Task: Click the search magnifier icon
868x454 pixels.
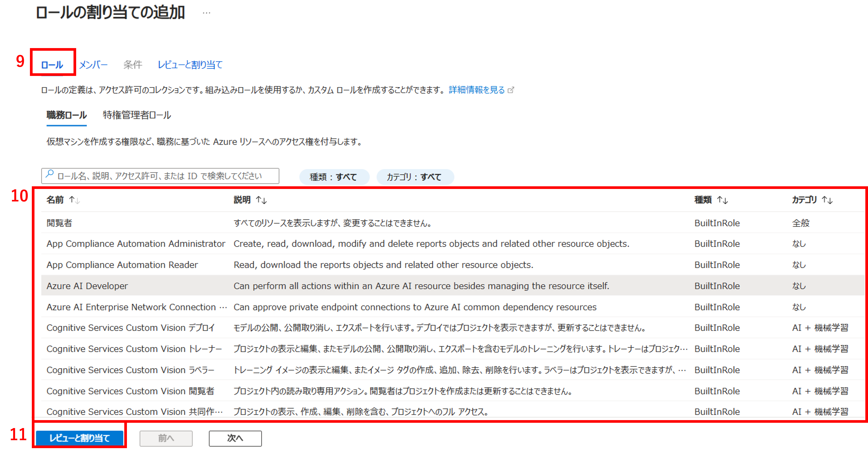Action: pos(49,174)
